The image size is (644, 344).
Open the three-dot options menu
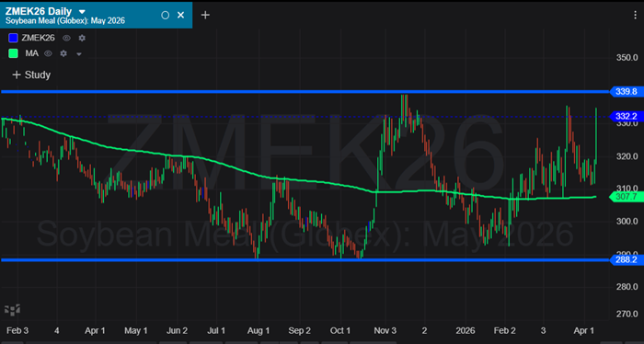636,15
